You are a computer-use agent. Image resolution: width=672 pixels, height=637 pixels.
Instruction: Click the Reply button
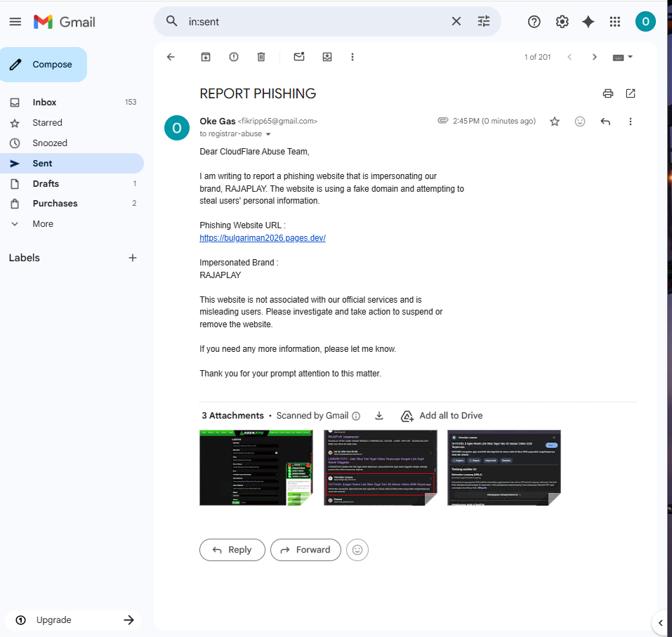click(x=232, y=549)
